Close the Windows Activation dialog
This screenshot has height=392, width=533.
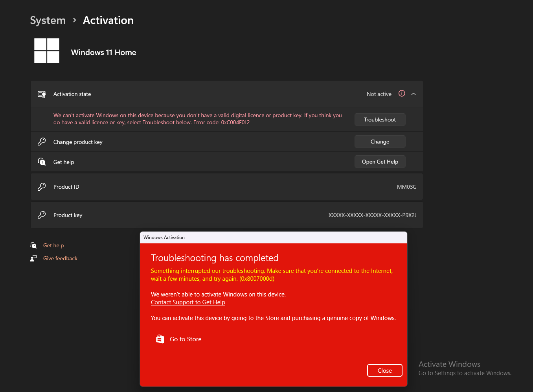pyautogui.click(x=384, y=370)
